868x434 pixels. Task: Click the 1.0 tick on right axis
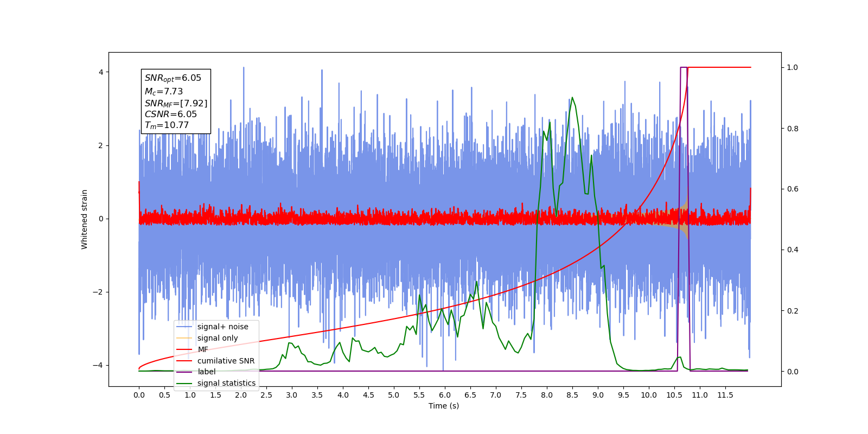pos(793,67)
